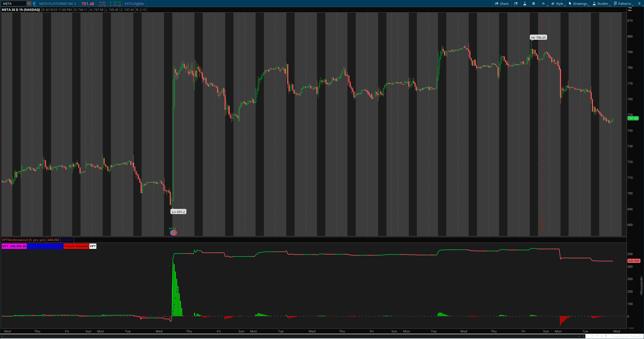The image size is (644, 339).
Task: Open the chart menu hamburger icon
Action: click(639, 4)
